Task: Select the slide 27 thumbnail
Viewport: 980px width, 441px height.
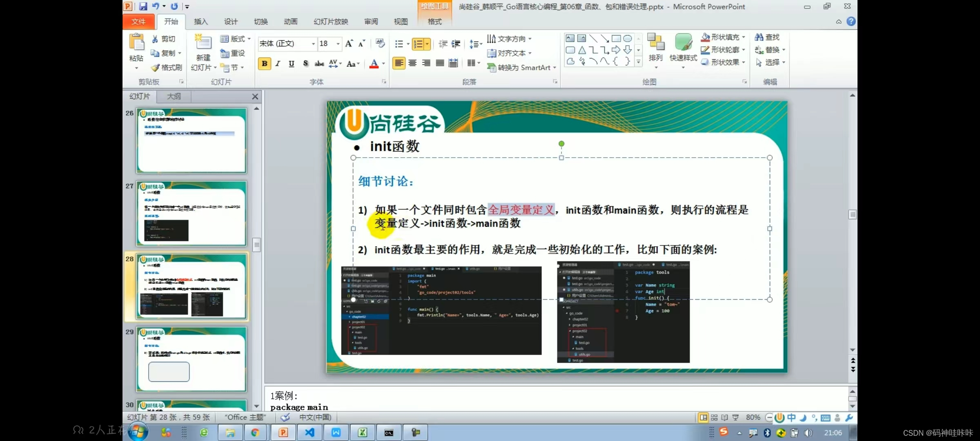Action: click(x=192, y=214)
